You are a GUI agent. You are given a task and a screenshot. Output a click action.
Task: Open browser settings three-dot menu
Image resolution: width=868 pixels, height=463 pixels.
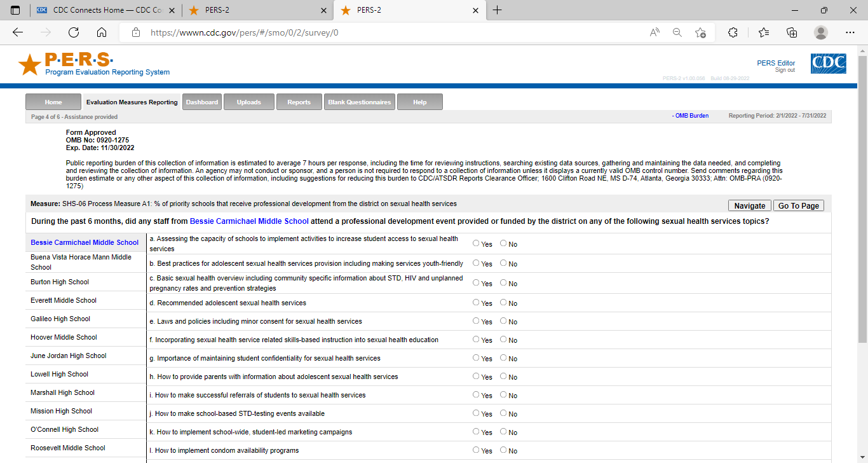point(850,32)
